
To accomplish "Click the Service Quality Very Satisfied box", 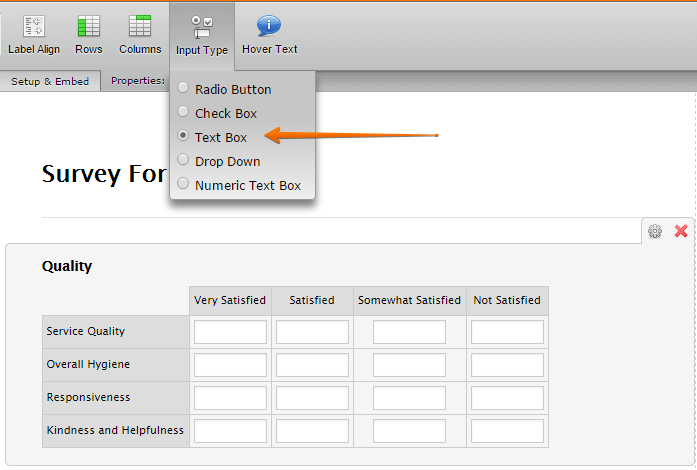I will point(230,332).
